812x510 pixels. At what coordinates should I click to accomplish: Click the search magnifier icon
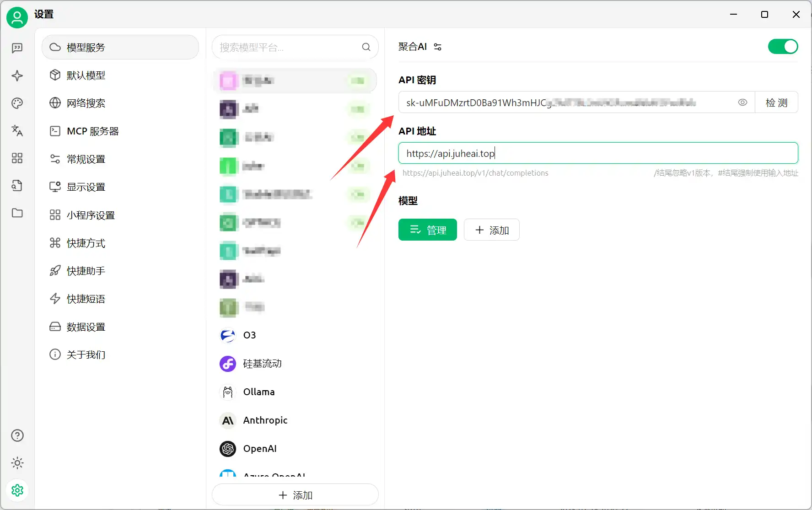(366, 47)
